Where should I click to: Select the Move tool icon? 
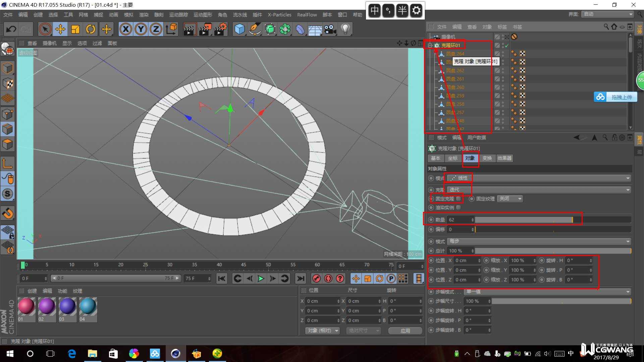(x=60, y=29)
